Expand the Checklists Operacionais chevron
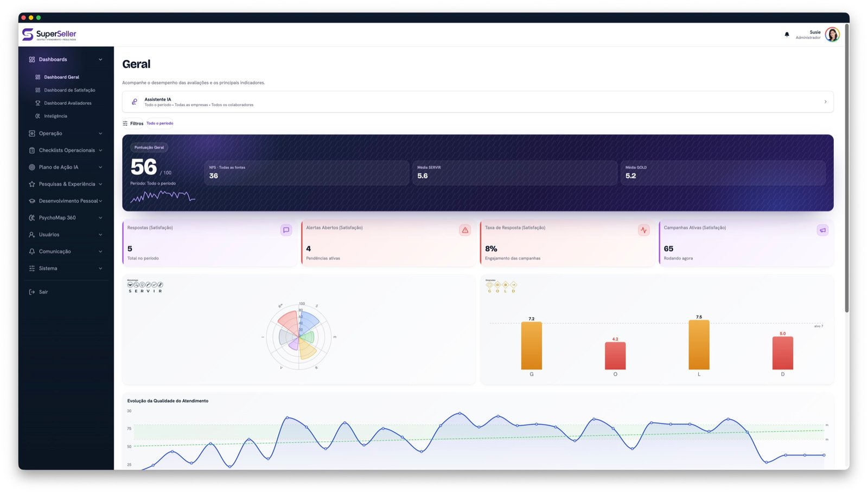The height and width of the screenshot is (494, 868). pos(100,150)
